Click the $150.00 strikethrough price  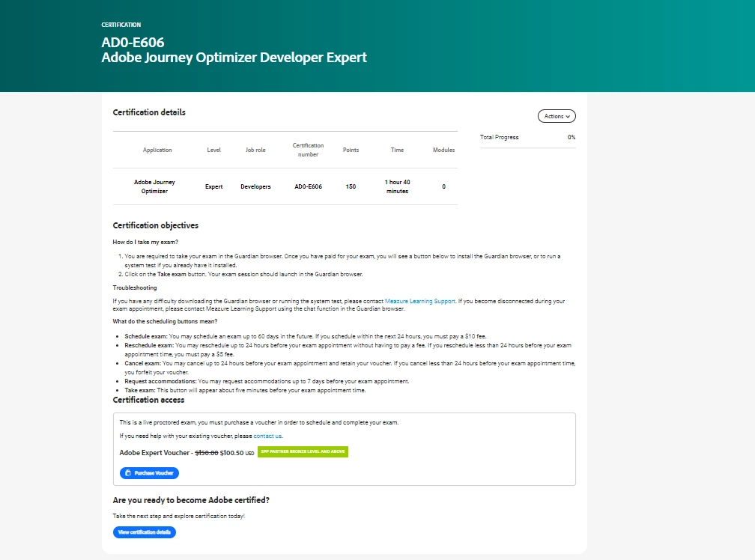click(x=207, y=453)
